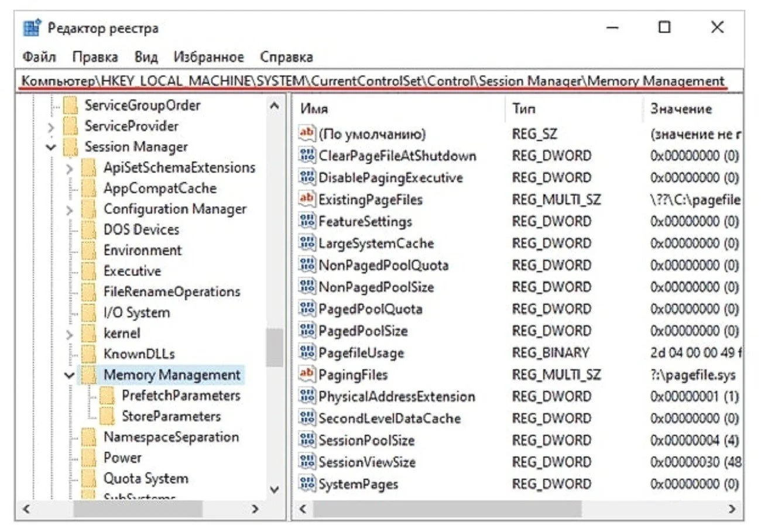The image size is (761, 532).
Task: Click the tree pane scroll down arrow
Action: (274, 489)
